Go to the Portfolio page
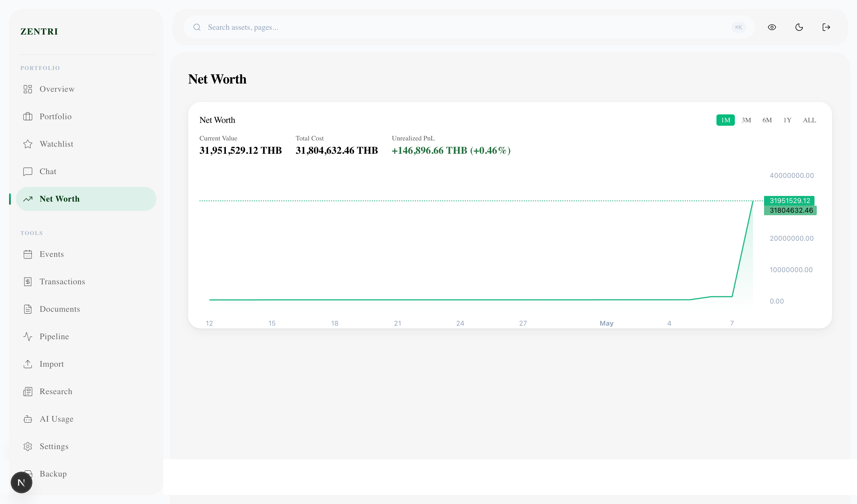Image resolution: width=857 pixels, height=504 pixels. coord(86,117)
